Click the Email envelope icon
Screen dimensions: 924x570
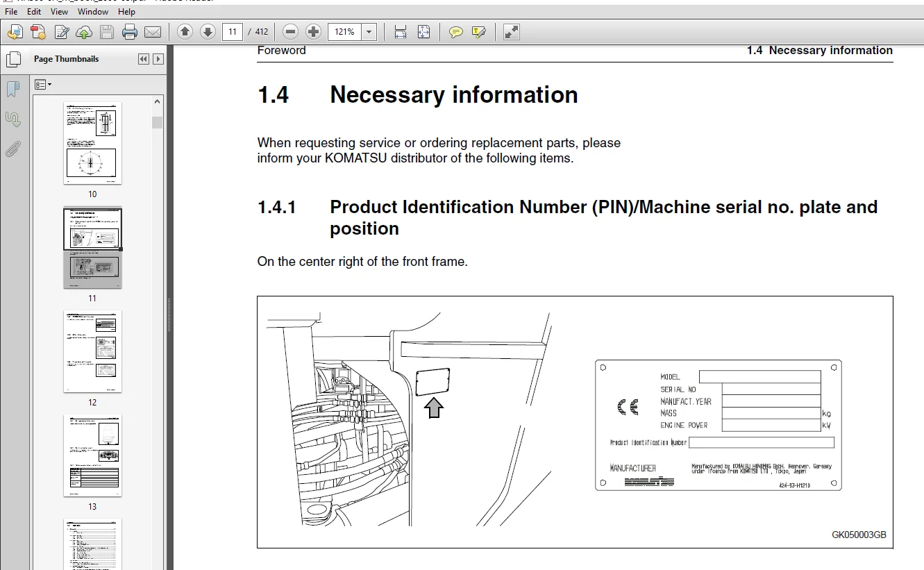(152, 32)
